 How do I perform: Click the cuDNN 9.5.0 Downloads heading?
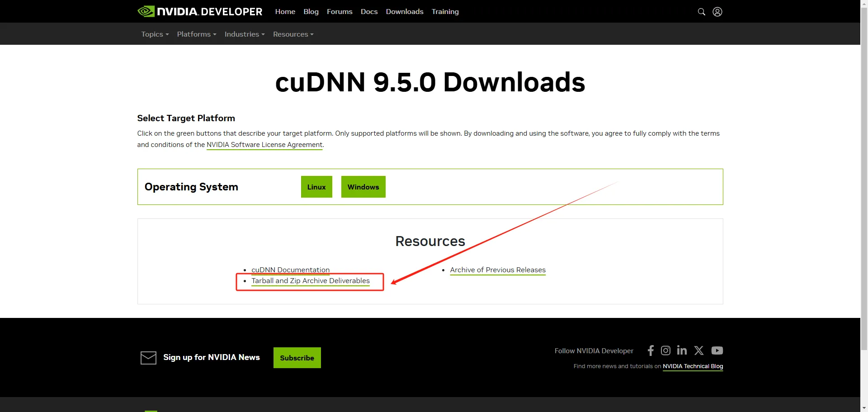click(x=430, y=82)
